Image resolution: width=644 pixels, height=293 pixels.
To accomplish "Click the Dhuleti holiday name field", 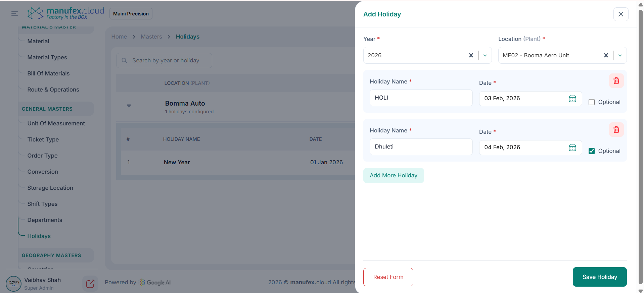I will tap(421, 147).
